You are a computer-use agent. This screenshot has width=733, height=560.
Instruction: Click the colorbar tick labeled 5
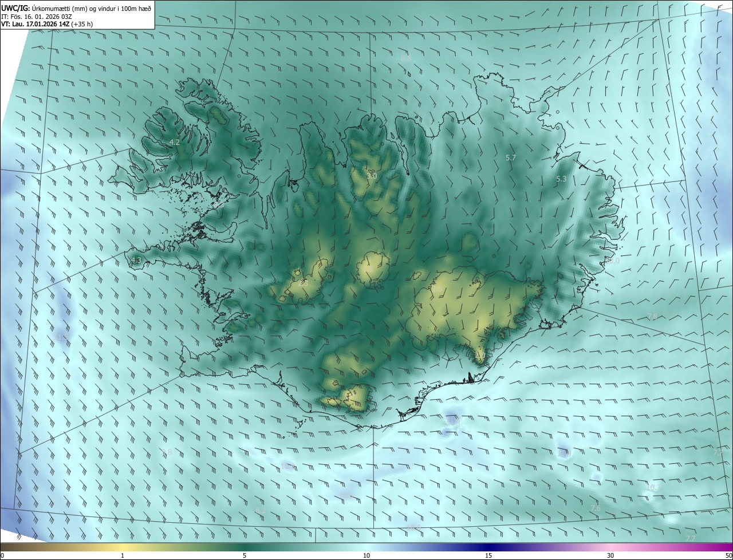(x=245, y=556)
